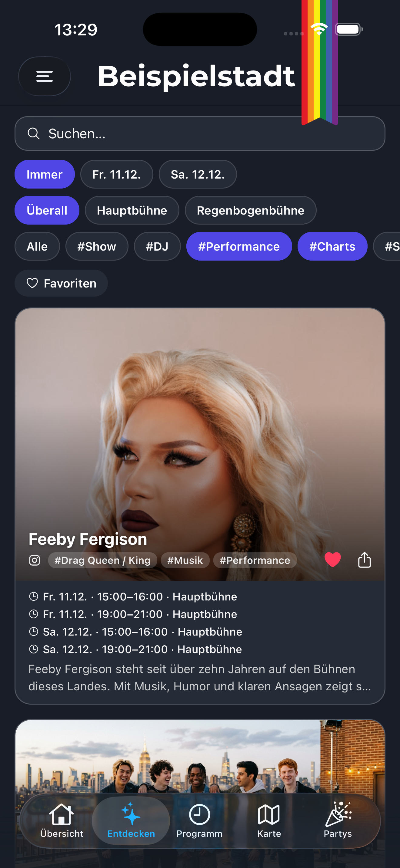The height and width of the screenshot is (868, 400).
Task: Deselect the #Charts filter chip
Action: pos(332,246)
